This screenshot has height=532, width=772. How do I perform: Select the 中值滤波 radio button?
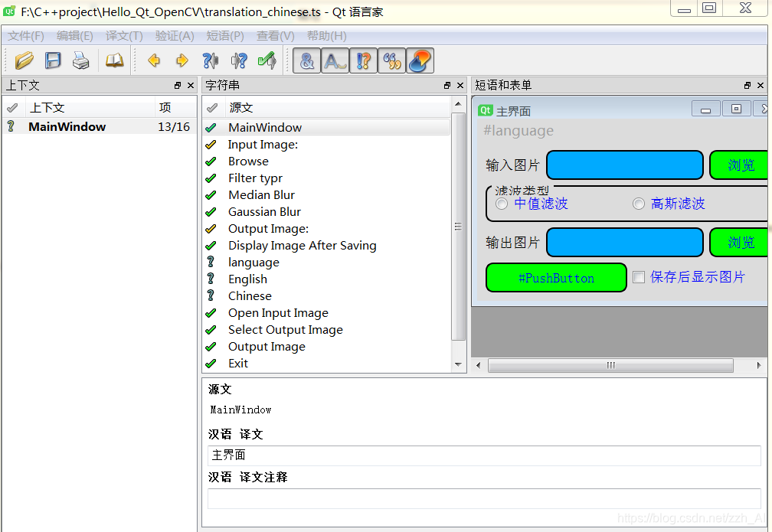pyautogui.click(x=502, y=204)
